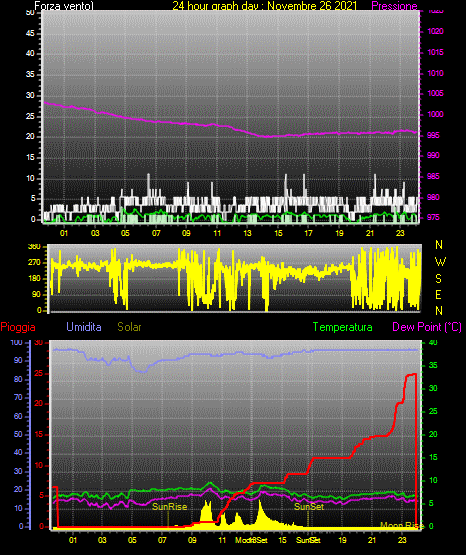Click the 'Moon Rise' label in lower graph
466x555 pixels.
[x=402, y=526]
